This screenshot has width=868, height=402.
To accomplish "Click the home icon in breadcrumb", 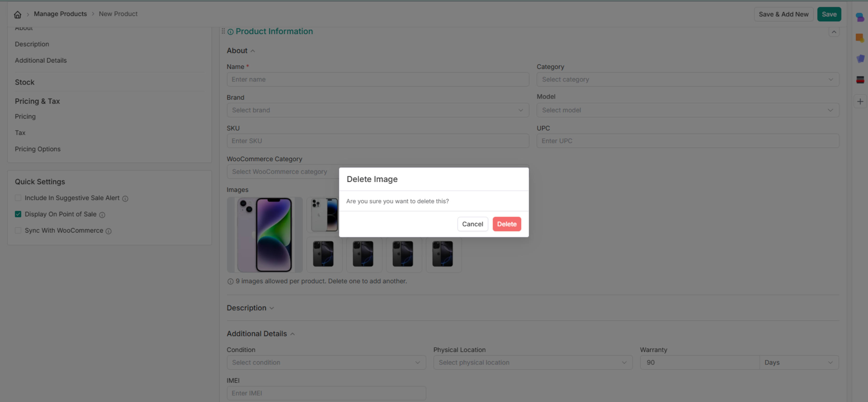I will click(x=17, y=14).
